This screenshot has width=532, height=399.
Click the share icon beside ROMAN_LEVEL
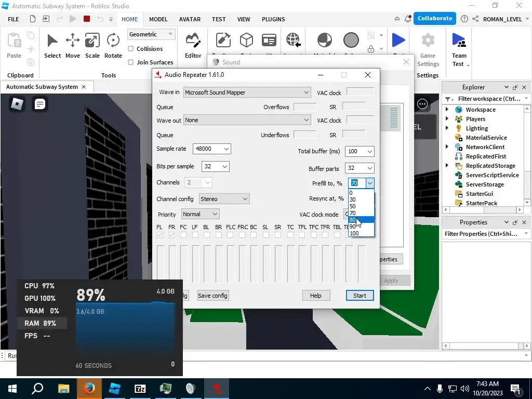[x=475, y=19]
